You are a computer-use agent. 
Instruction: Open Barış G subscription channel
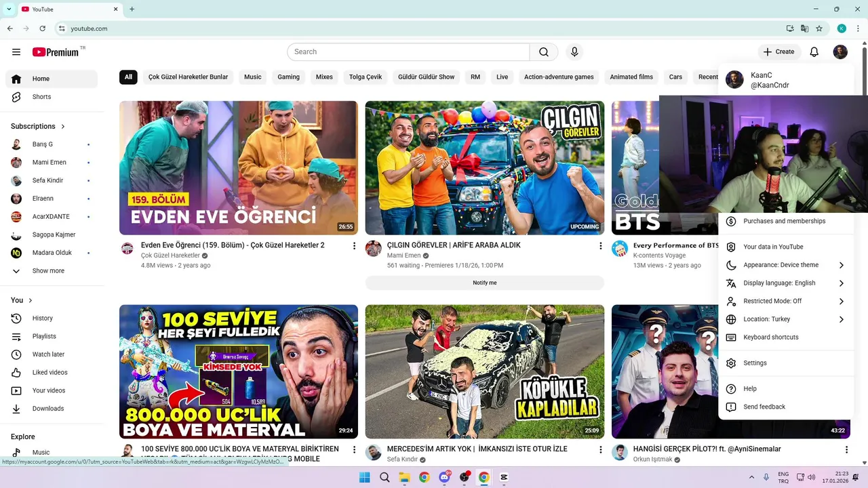tap(52, 144)
